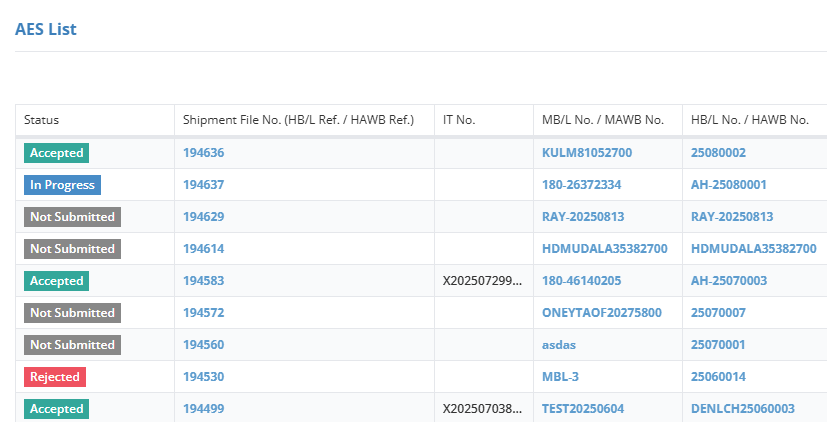Screen dimensions: 827x422
Task: Click Accepted badge for shipment 194636
Action: coord(56,153)
